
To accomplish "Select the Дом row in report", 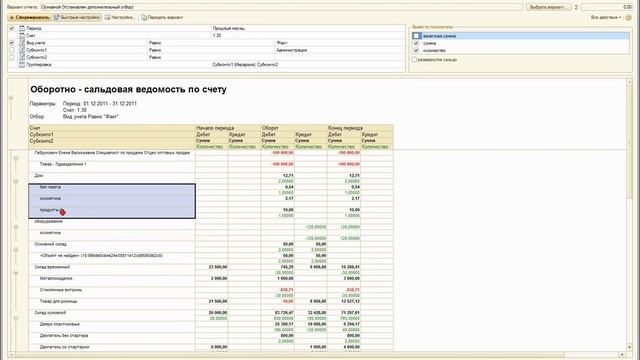I will [39, 176].
